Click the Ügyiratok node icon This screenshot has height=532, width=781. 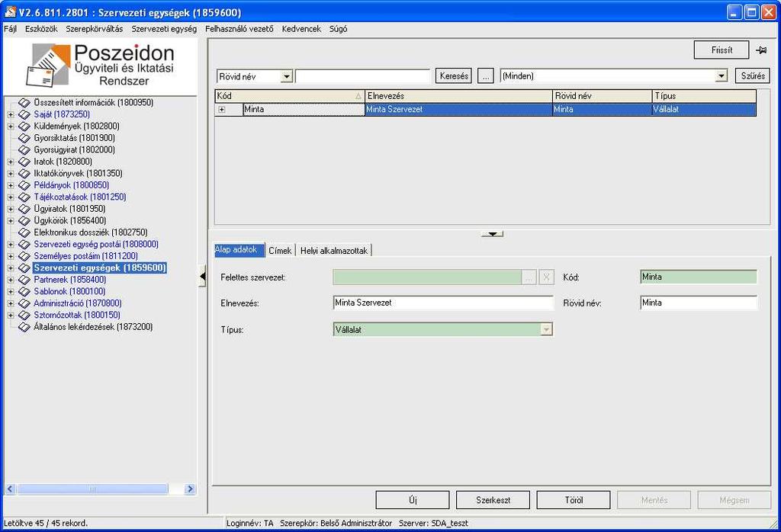coord(24,209)
